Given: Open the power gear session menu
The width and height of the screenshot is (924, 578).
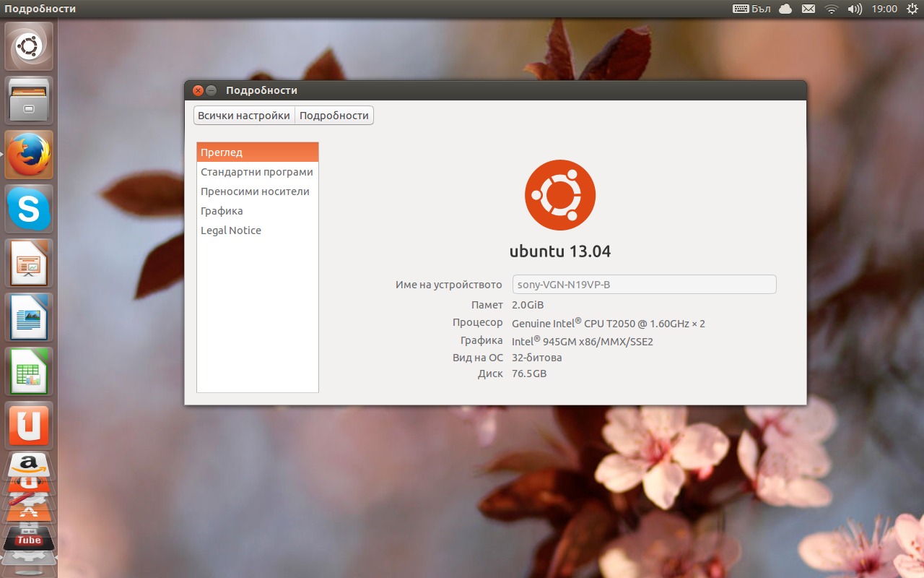Looking at the screenshot, I should tap(912, 9).
